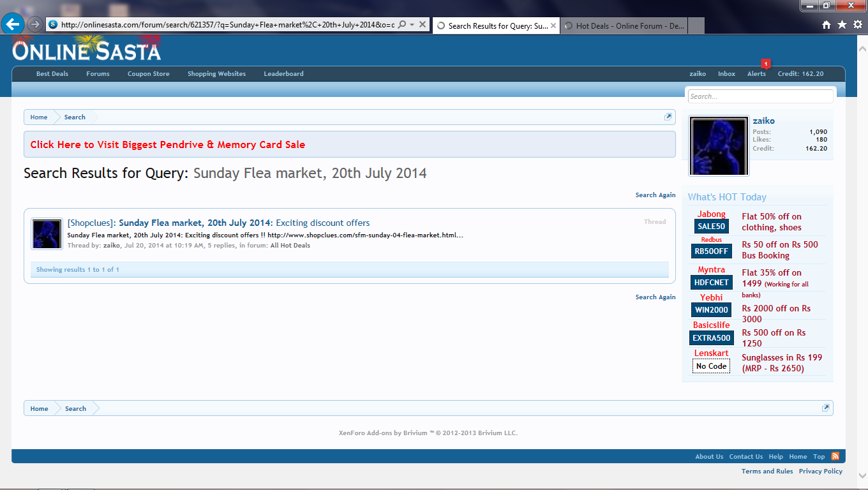Image resolution: width=868 pixels, height=490 pixels.
Task: Click zaiko thread author link in result
Action: point(112,246)
